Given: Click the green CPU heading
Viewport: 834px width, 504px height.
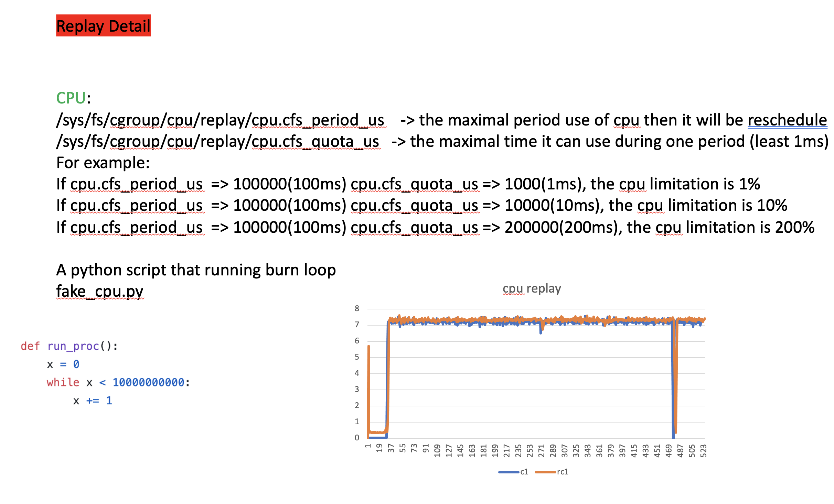Looking at the screenshot, I should coord(71,98).
